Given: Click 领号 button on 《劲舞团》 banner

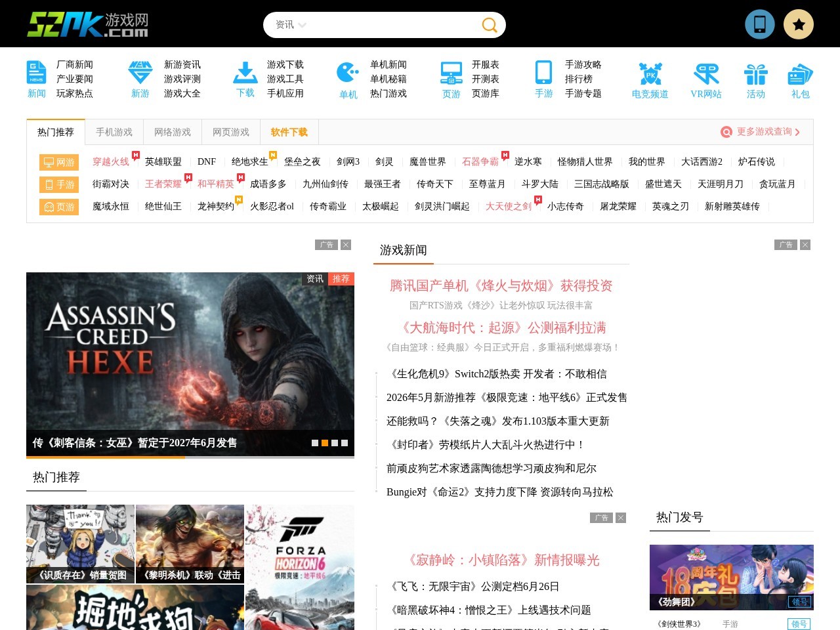Looking at the screenshot, I should tap(799, 602).
